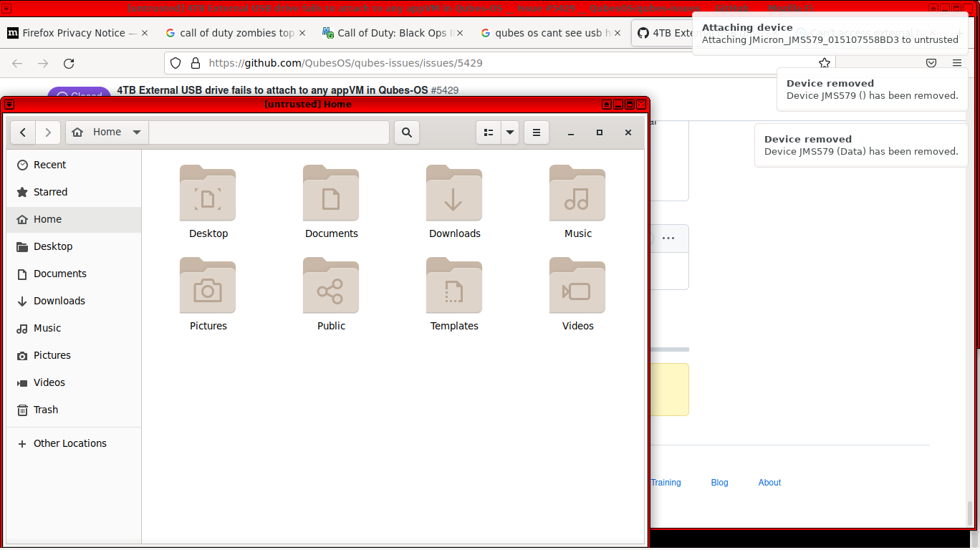
Task: Open the Pictures folder icon
Action: 208,286
